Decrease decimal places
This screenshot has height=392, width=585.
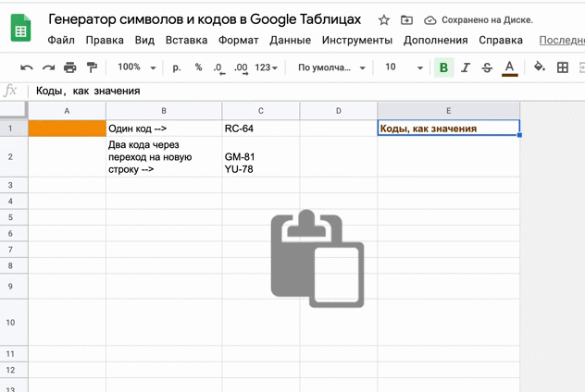(219, 68)
